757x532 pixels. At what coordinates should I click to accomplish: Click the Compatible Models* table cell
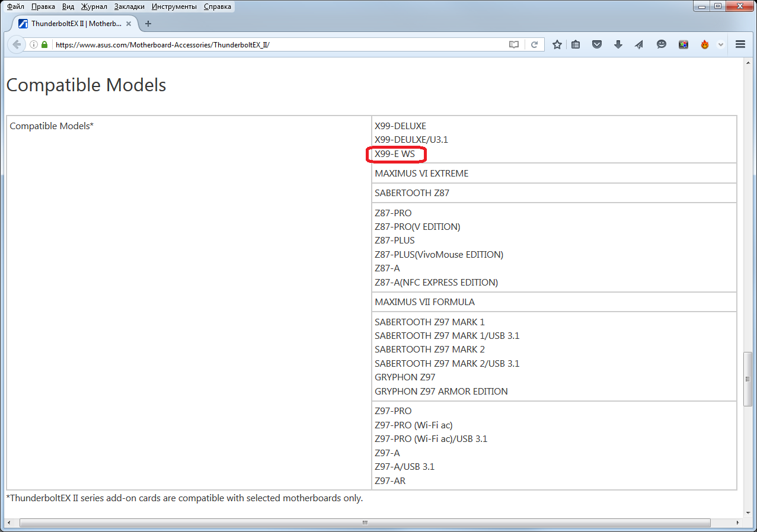click(189, 302)
